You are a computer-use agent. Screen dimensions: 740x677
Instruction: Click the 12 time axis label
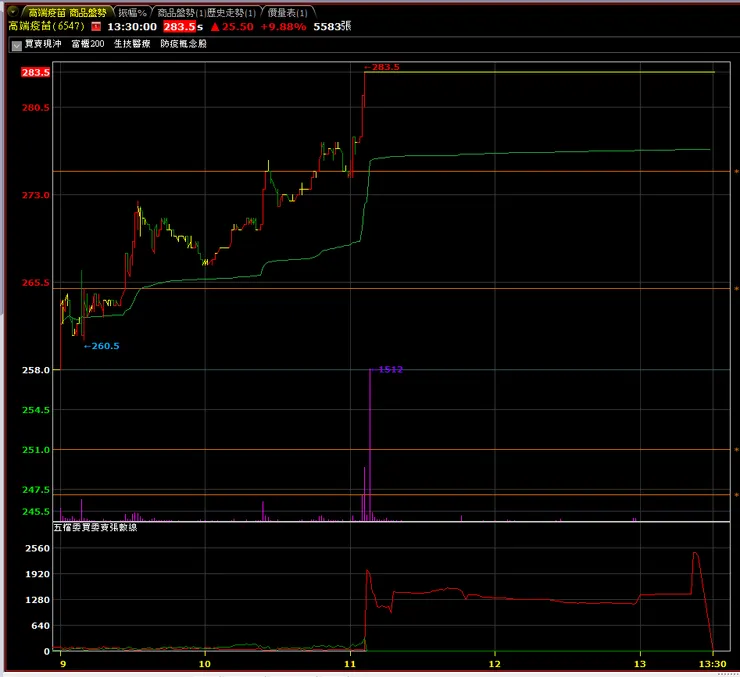point(494,664)
